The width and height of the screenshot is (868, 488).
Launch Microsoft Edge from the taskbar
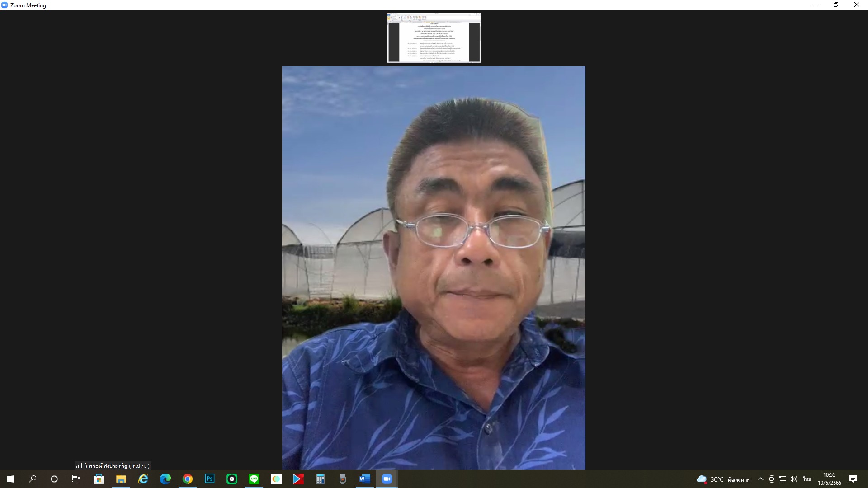click(x=165, y=479)
